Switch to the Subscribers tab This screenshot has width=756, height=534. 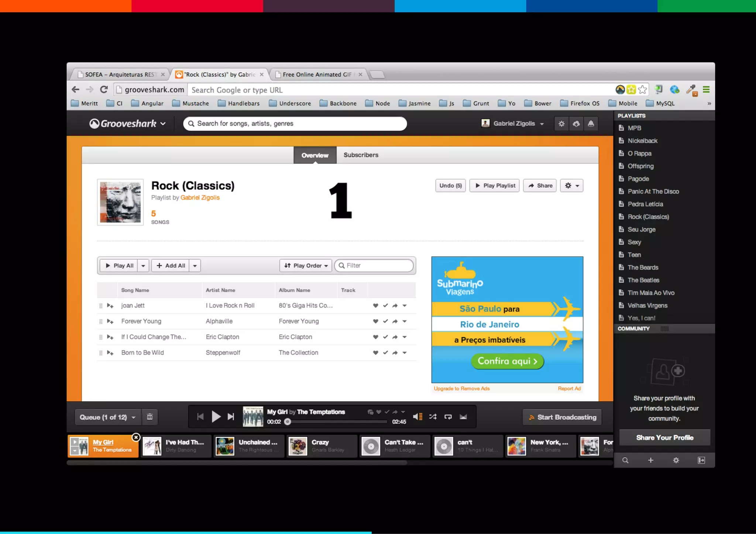click(361, 155)
